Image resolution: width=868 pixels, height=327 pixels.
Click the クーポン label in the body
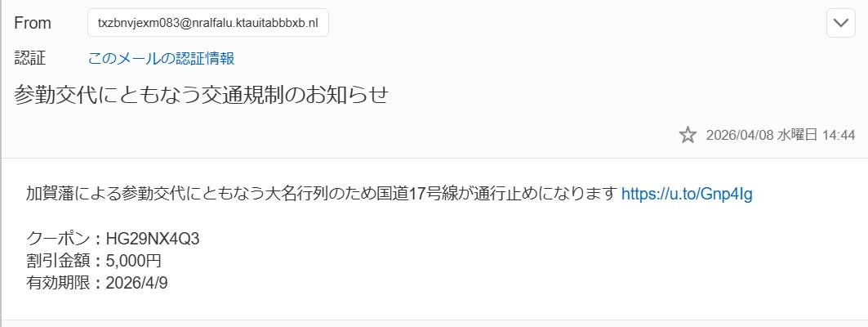point(60,239)
